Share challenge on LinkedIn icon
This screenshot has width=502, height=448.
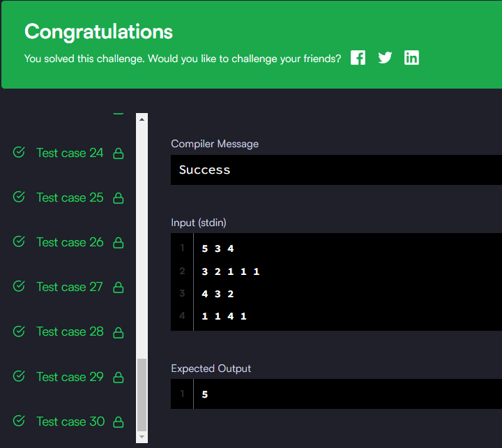[x=411, y=58]
